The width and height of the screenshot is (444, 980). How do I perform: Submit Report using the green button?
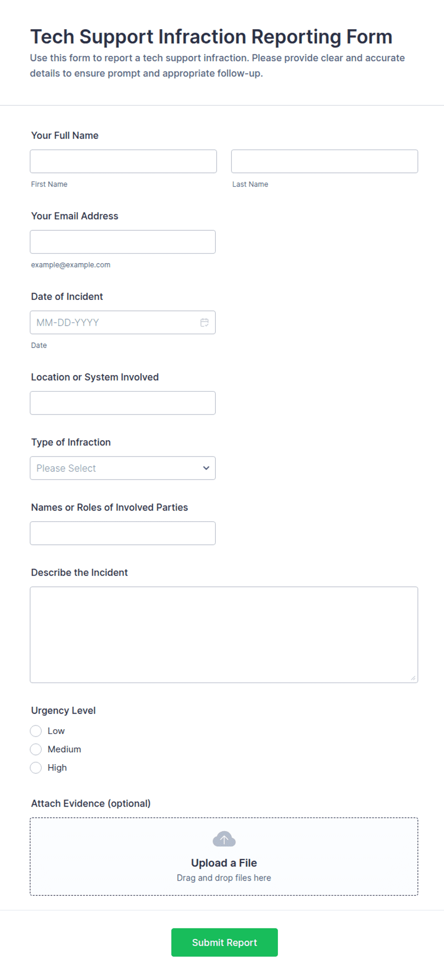click(x=224, y=942)
